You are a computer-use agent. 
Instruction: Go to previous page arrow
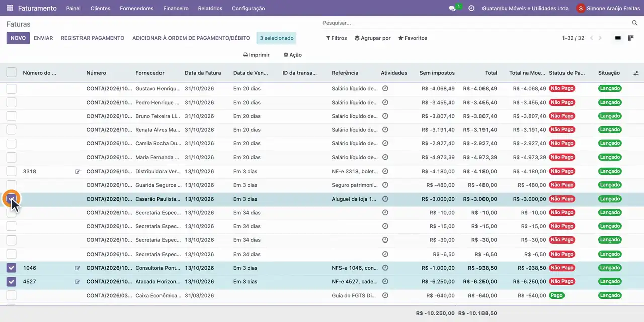(x=592, y=38)
